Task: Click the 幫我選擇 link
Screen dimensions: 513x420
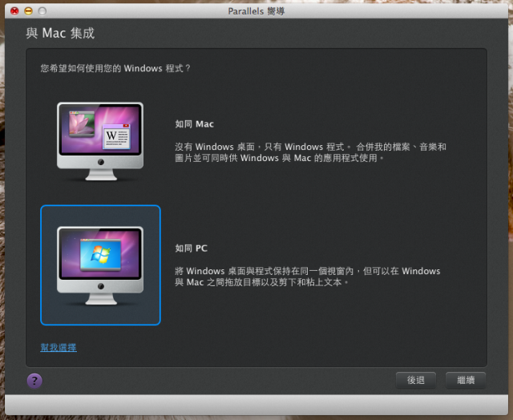Action: point(59,347)
